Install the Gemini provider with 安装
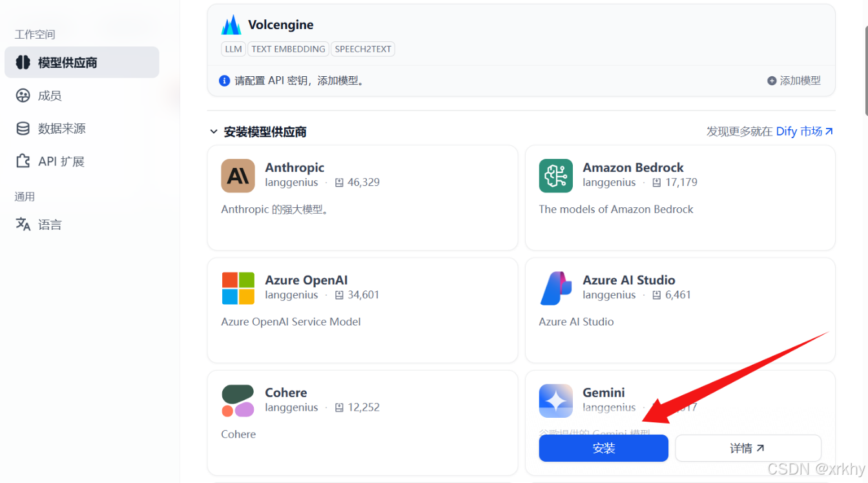Screen dimensions: 868x483 [603, 448]
